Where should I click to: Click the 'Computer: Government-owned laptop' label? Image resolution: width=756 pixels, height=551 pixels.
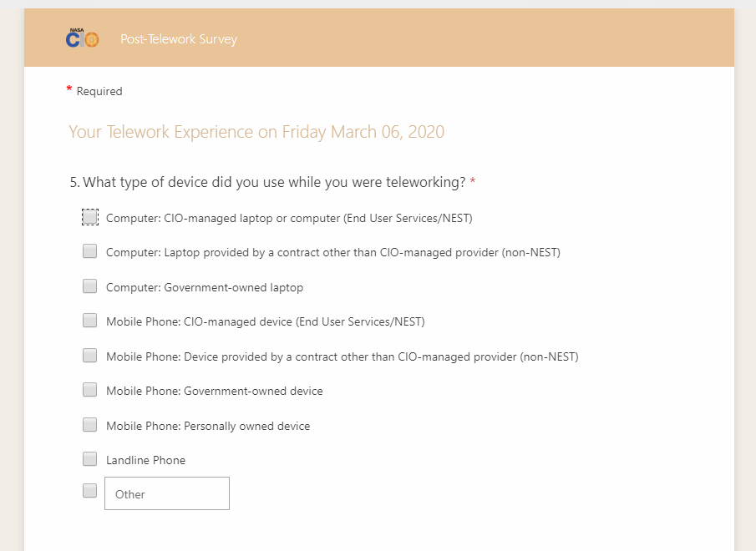(x=205, y=287)
